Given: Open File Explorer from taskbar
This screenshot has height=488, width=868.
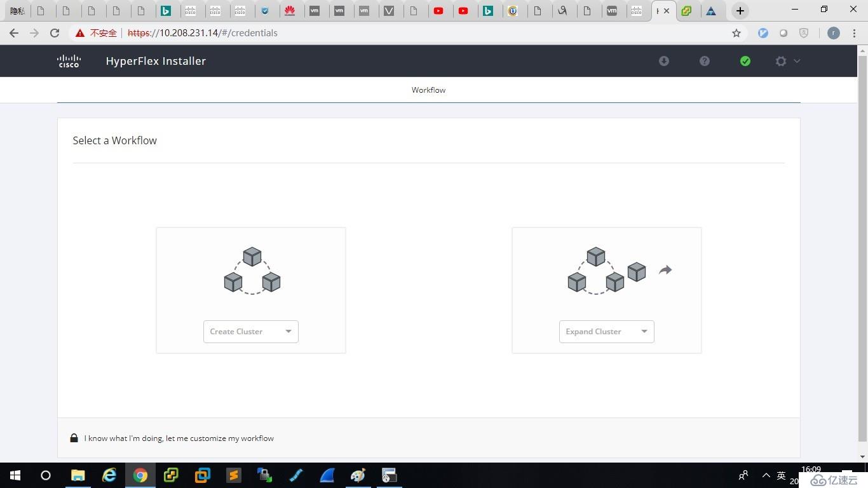Looking at the screenshot, I should click(78, 475).
